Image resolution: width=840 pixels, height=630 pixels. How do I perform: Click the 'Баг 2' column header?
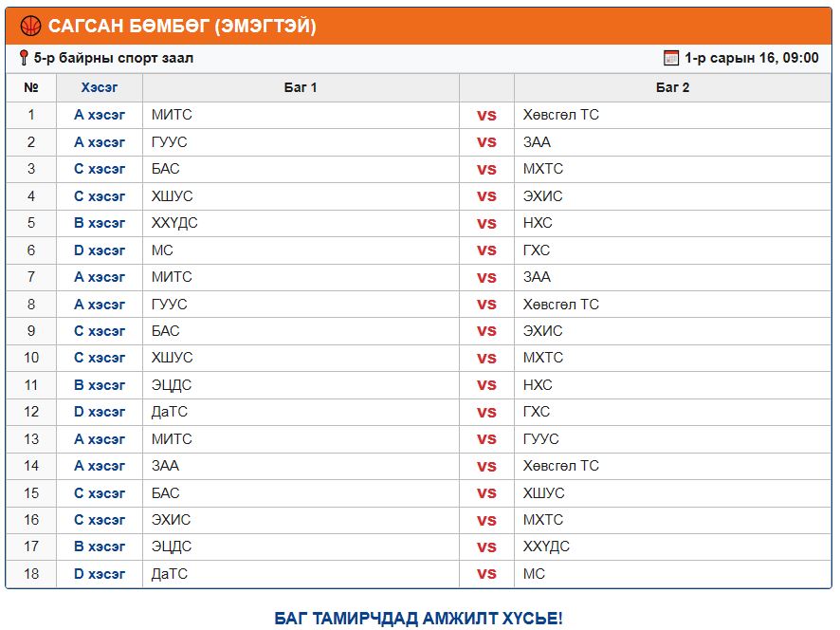pyautogui.click(x=672, y=87)
